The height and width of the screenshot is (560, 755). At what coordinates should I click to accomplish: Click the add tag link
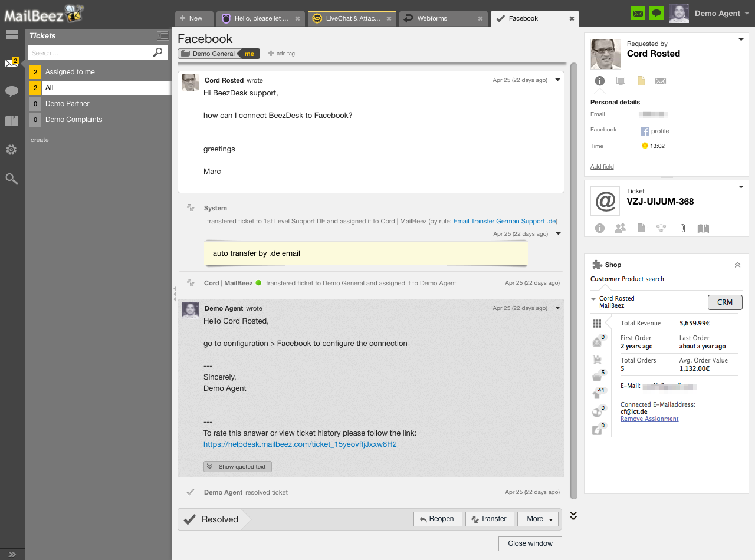pyautogui.click(x=282, y=54)
